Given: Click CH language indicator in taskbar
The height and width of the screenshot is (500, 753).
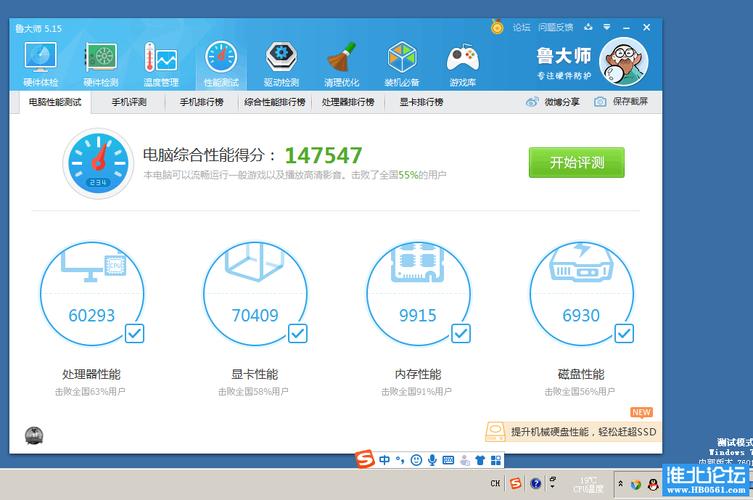Looking at the screenshot, I should pyautogui.click(x=495, y=483).
